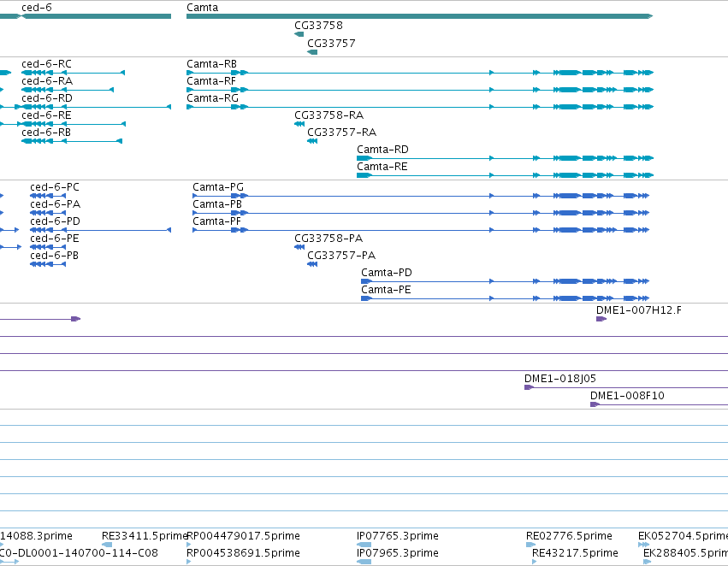Select the DME1-018J05 label
The image size is (728, 566).
tap(560, 379)
